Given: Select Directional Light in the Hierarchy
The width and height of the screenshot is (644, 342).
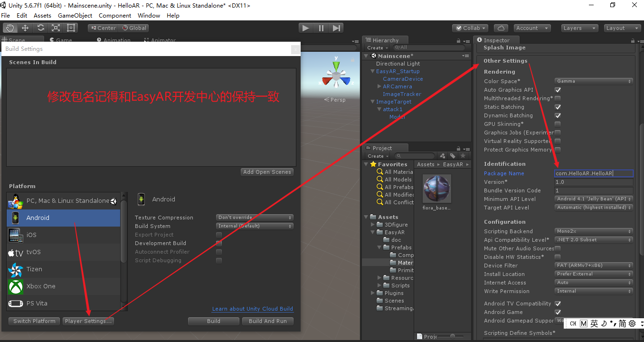Looking at the screenshot, I should coord(398,64).
